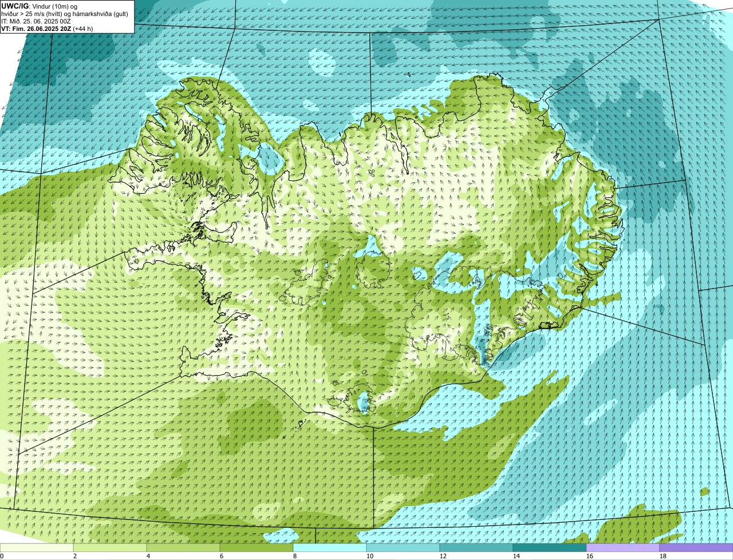Select the purple above-18 legend swatch

[x=696, y=547]
